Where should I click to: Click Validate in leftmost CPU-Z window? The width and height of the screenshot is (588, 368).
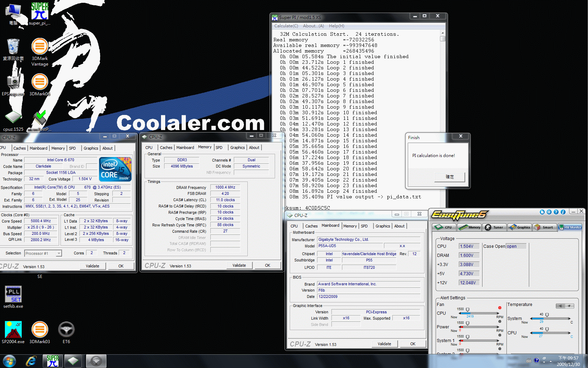[92, 266]
